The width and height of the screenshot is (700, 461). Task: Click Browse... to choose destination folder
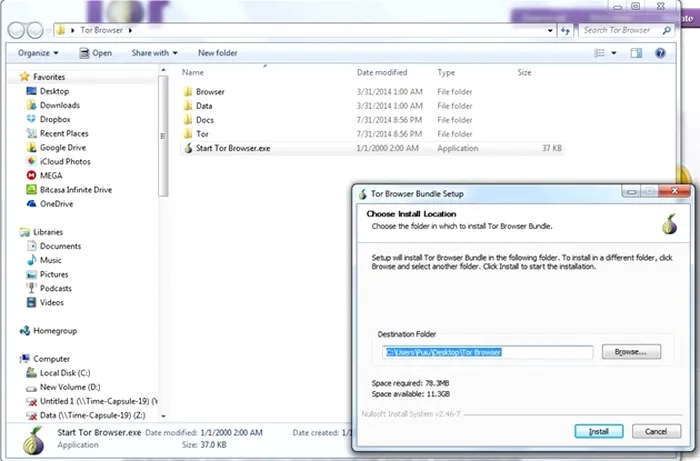click(x=631, y=352)
